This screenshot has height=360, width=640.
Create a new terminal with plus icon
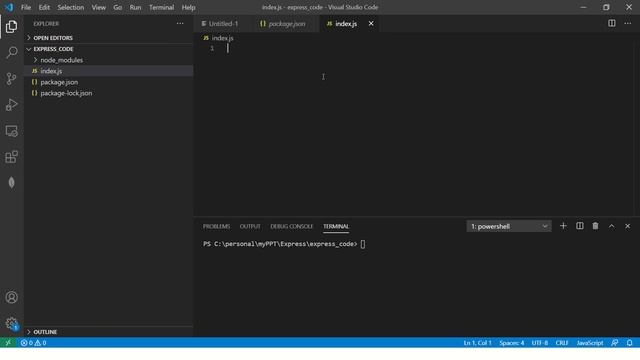tap(563, 226)
